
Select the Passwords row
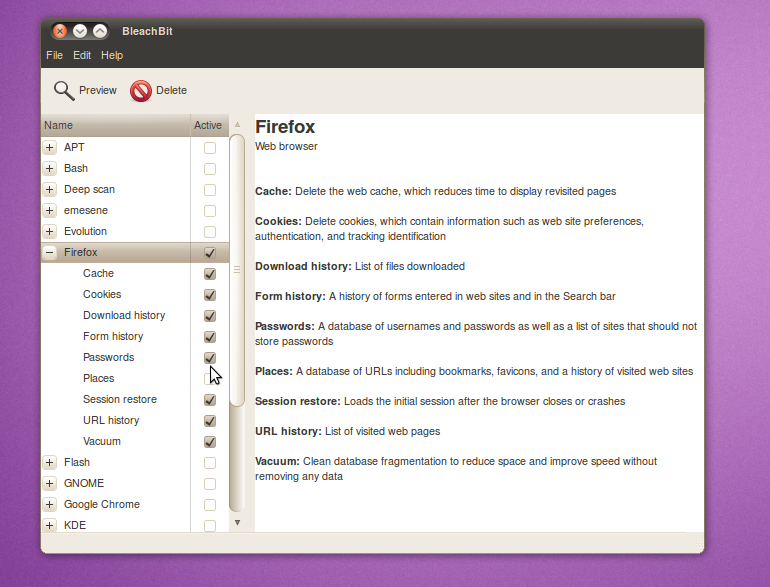click(135, 358)
